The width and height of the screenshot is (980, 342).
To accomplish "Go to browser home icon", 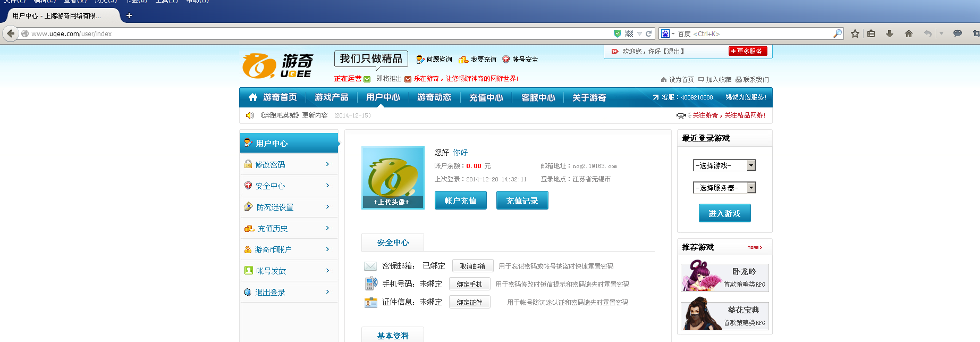I will point(909,34).
